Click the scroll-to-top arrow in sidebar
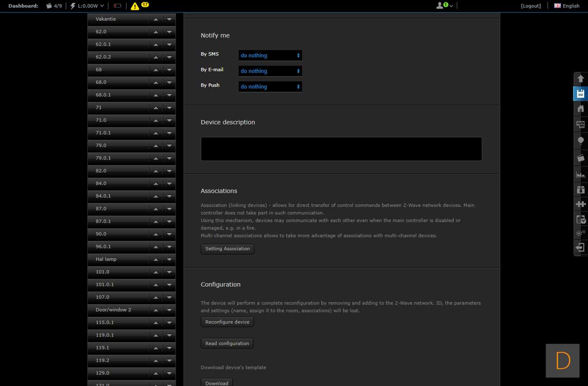This screenshot has width=588, height=386. [581, 79]
